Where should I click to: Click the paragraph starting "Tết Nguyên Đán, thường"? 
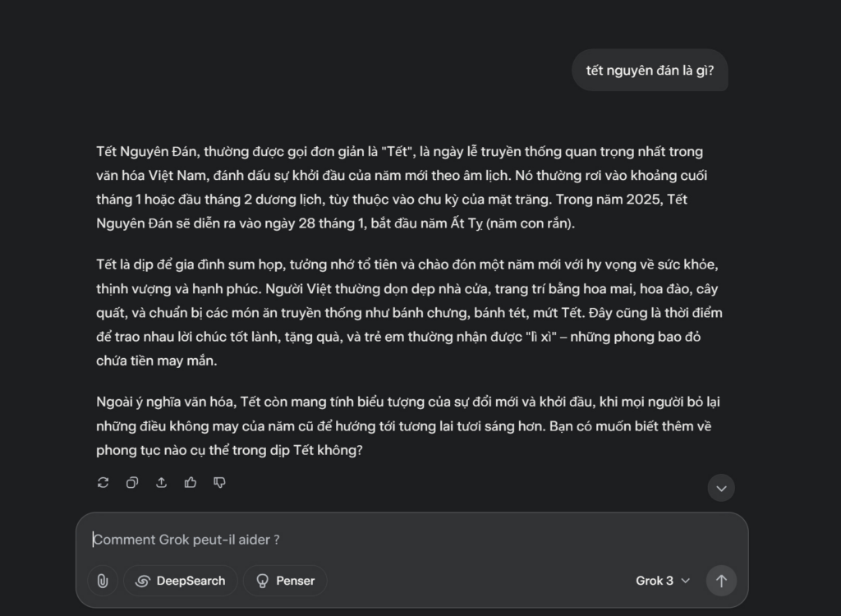pos(399,187)
